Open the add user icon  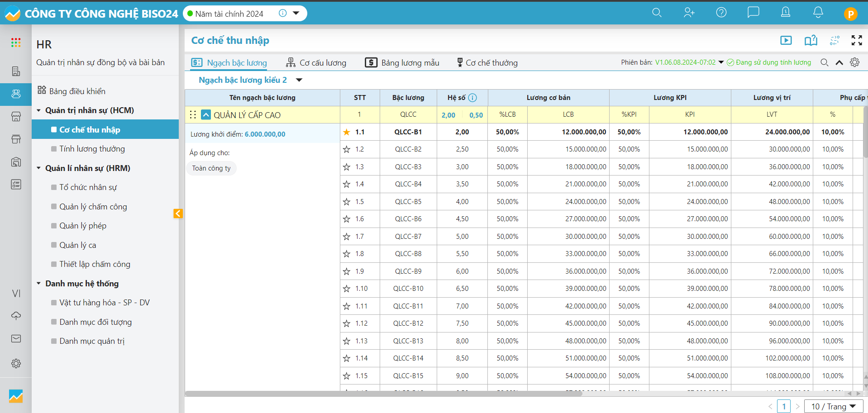[689, 13]
